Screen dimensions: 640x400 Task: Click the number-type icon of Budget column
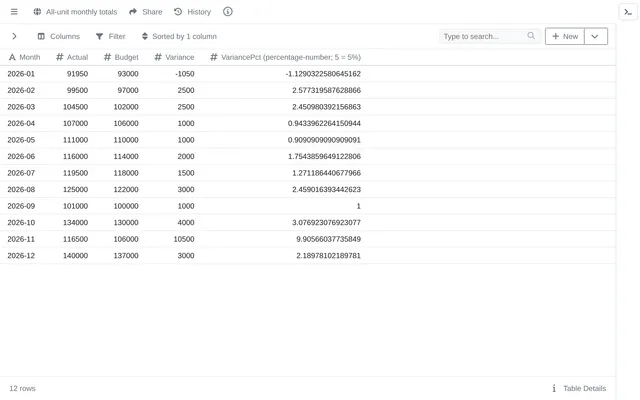pyautogui.click(x=107, y=57)
